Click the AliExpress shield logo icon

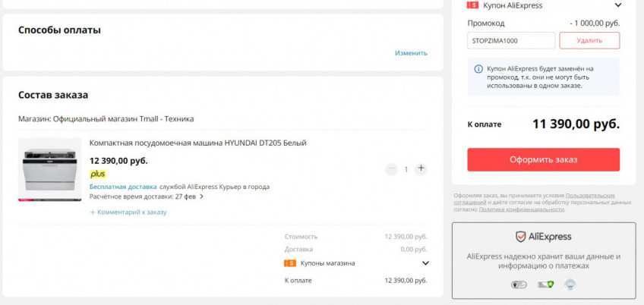[520, 237]
